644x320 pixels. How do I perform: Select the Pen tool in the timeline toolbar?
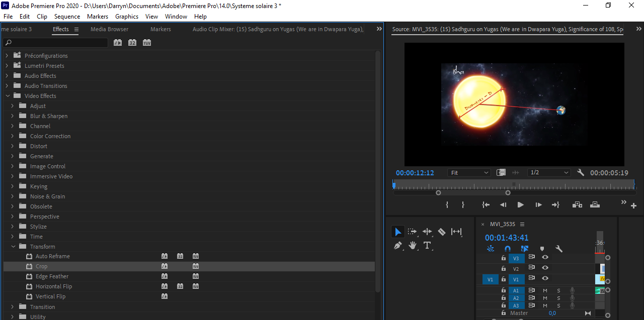397,246
